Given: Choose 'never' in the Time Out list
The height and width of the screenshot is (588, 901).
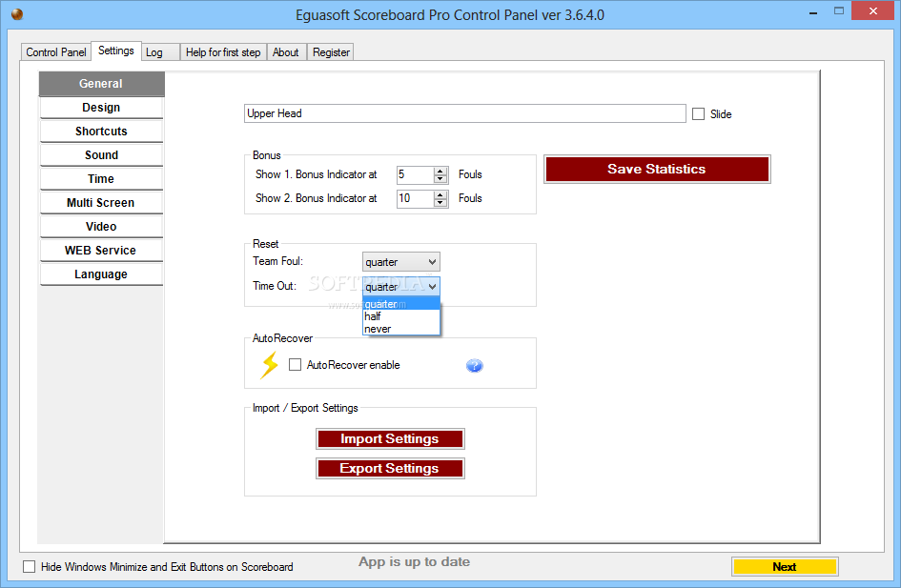Looking at the screenshot, I should click(x=401, y=329).
